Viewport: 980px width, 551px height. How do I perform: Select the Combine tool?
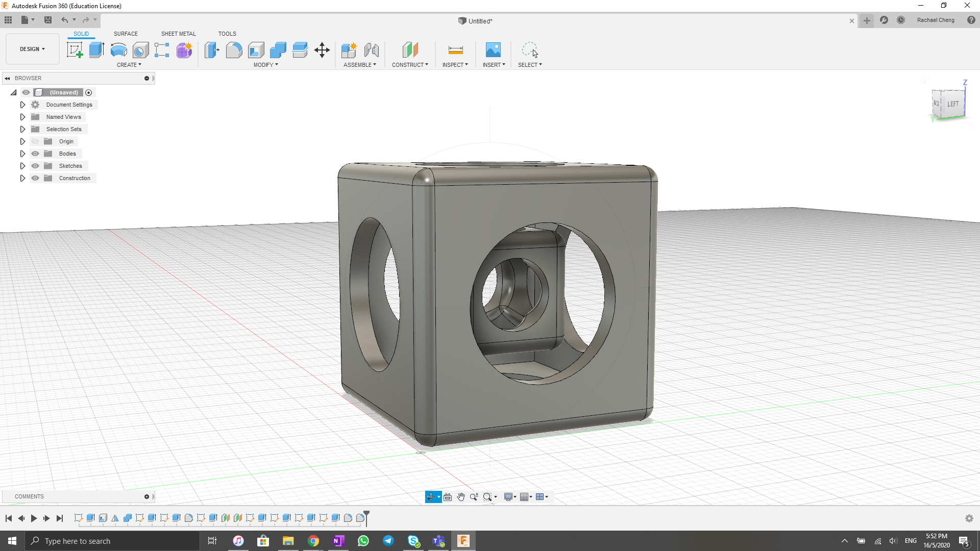click(x=278, y=50)
